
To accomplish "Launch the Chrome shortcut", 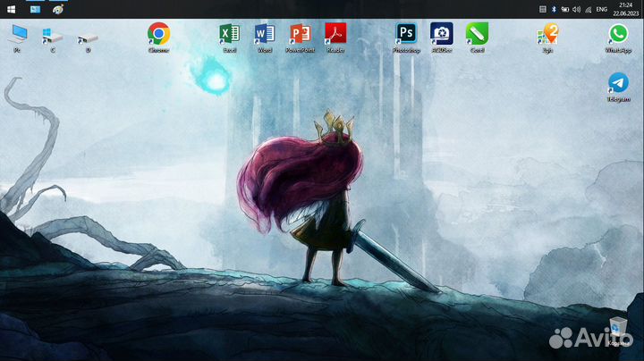I will point(159,38).
